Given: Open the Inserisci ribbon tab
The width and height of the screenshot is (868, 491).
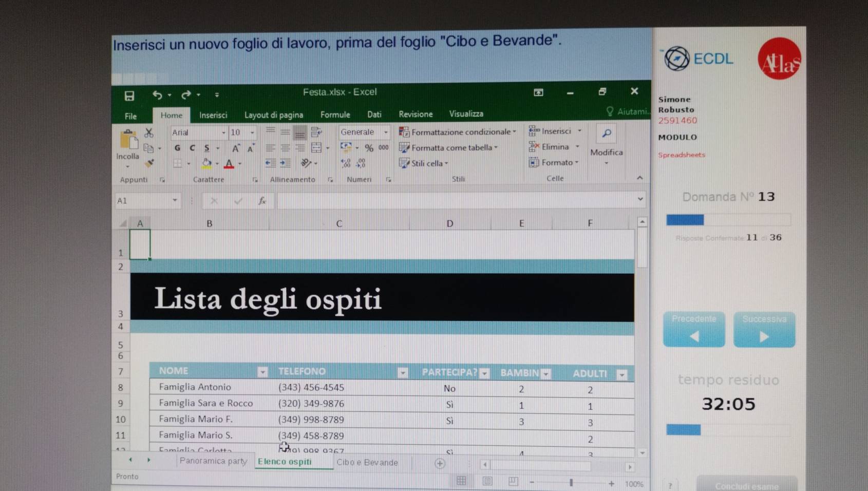Looking at the screenshot, I should (213, 115).
